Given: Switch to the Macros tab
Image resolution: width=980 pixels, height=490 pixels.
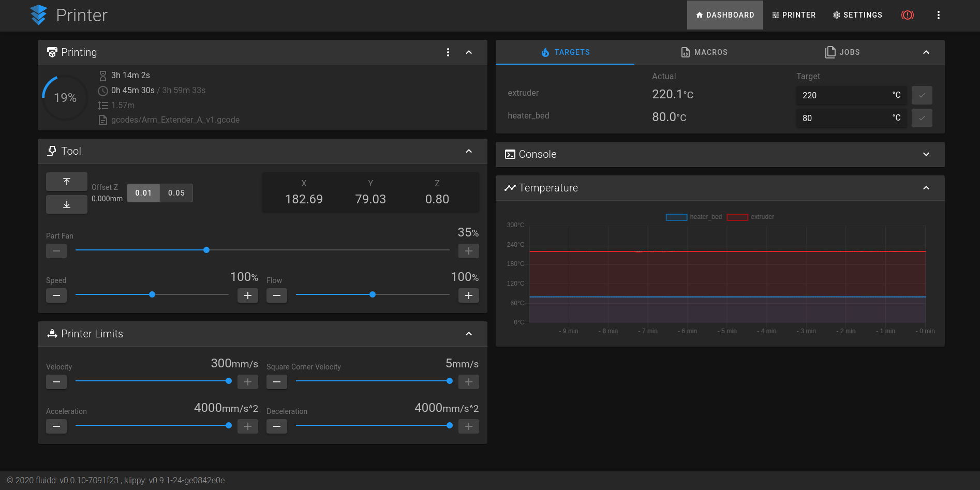Looking at the screenshot, I should click(704, 52).
